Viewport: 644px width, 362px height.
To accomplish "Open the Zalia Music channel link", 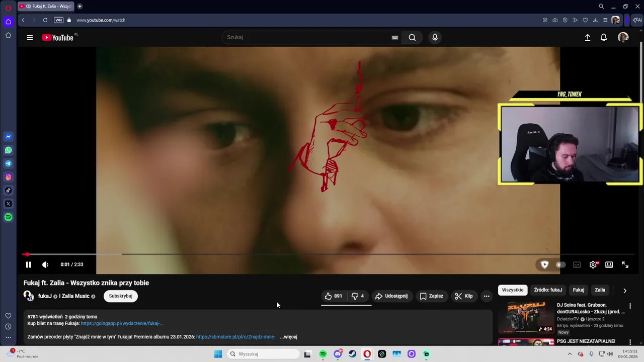I will 75,296.
